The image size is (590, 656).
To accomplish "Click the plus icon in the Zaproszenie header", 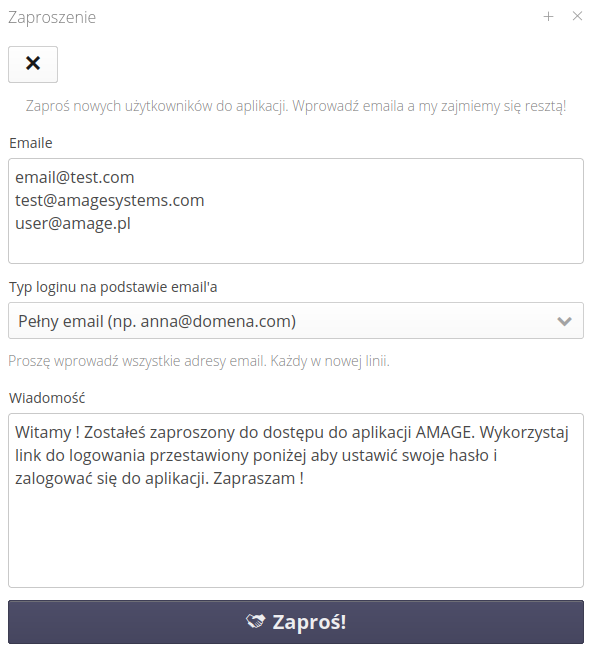I will coord(548,17).
